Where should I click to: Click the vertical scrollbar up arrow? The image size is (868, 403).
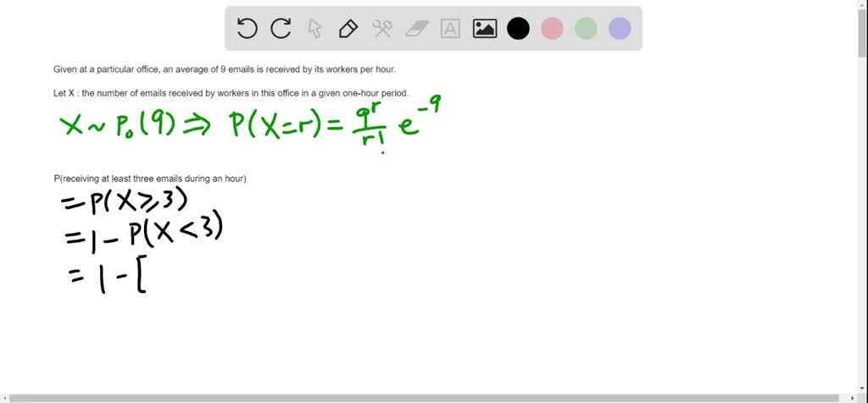[x=862, y=5]
